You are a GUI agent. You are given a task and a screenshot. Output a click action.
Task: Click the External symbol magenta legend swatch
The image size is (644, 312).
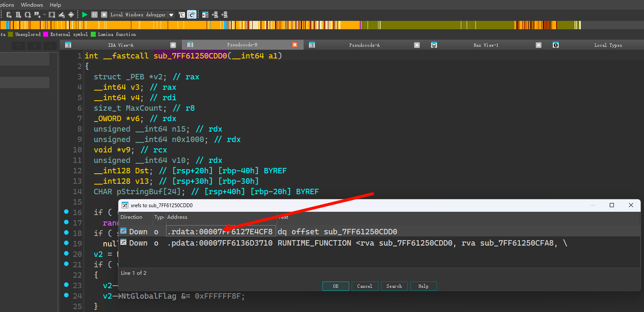[46, 34]
